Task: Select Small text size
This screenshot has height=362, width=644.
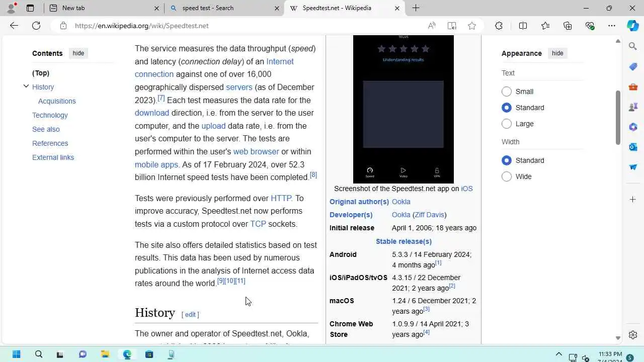Action: point(507,92)
